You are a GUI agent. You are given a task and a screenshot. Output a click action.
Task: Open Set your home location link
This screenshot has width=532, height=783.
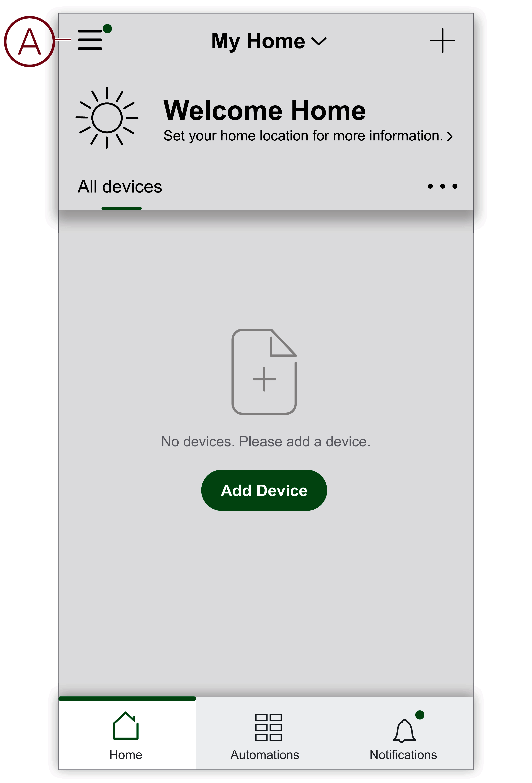pyautogui.click(x=303, y=136)
